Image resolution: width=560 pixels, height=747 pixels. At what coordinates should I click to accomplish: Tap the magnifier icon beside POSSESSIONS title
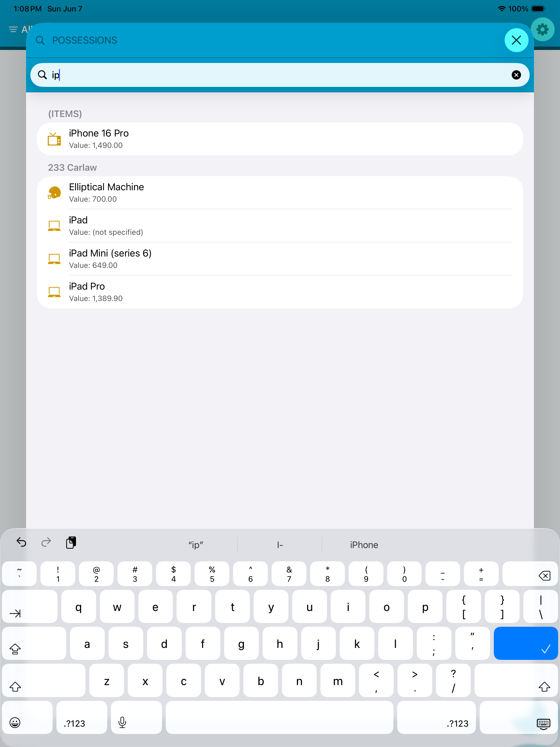pyautogui.click(x=40, y=40)
